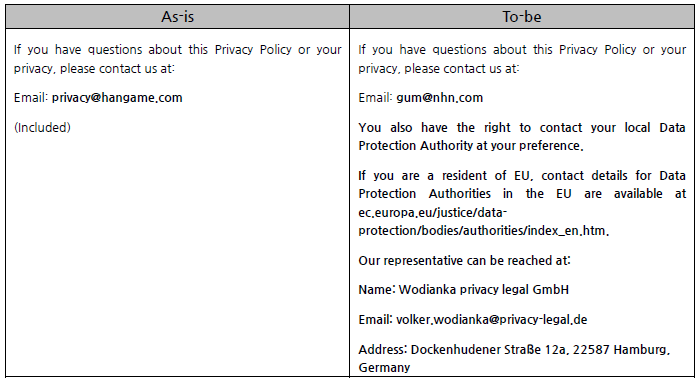Click the volker.wodianka@privacy-legal.de email
The image size is (698, 381).
point(491,320)
